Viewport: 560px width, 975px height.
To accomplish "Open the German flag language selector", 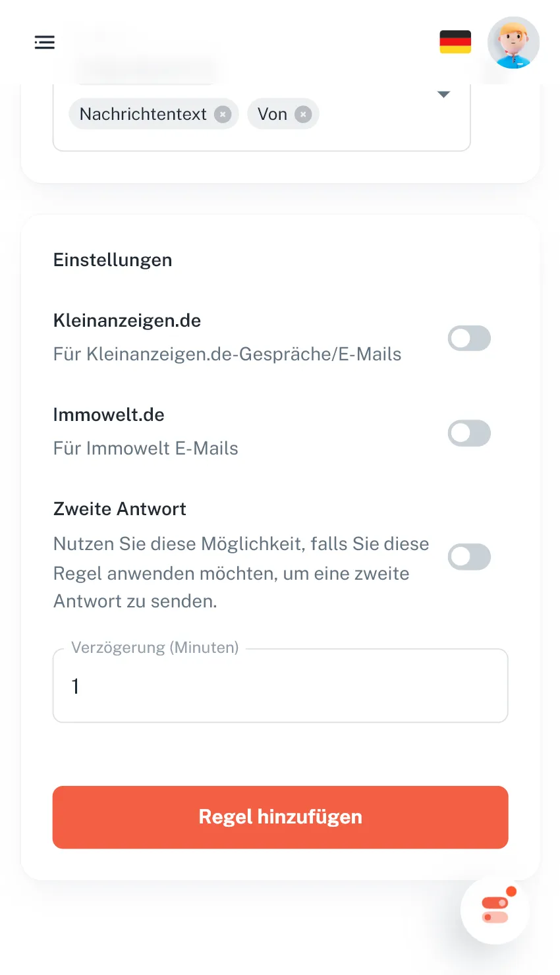I will pyautogui.click(x=455, y=42).
